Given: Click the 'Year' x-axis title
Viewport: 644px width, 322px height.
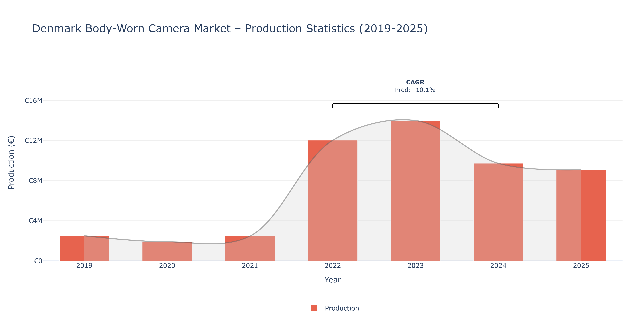Looking at the screenshot, I should [x=332, y=280].
